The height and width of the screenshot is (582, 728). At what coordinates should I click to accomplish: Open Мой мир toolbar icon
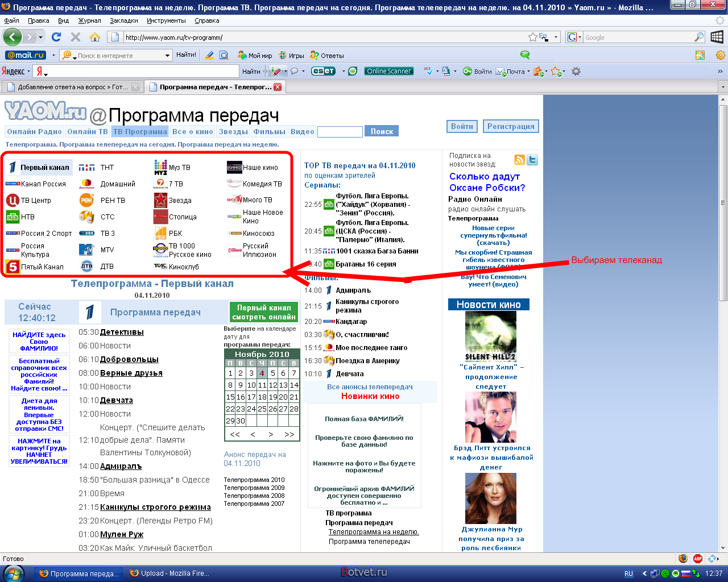tap(255, 55)
